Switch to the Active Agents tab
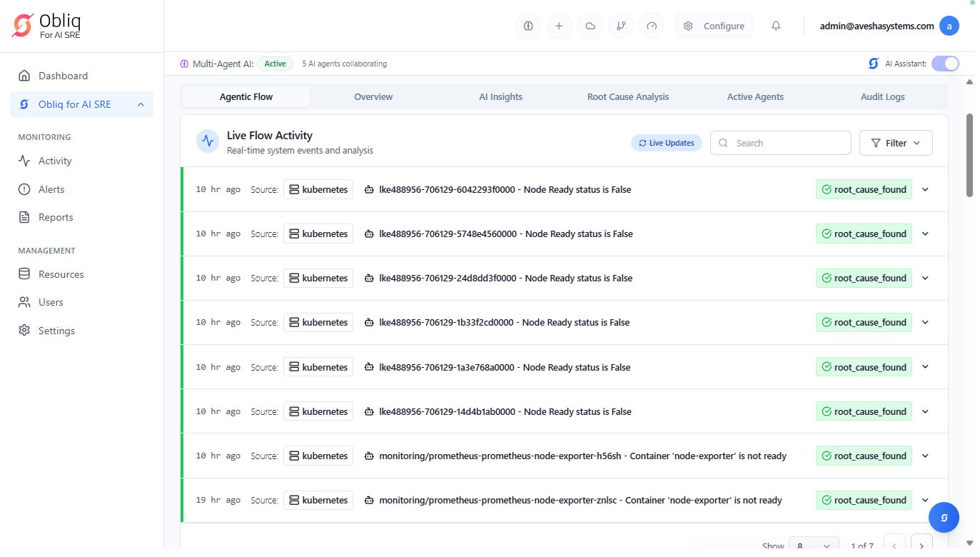Image resolution: width=980 pixels, height=557 pixels. [x=755, y=96]
